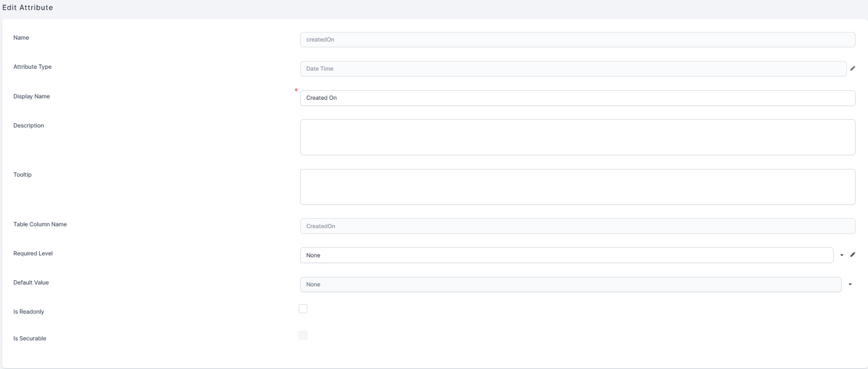Open the Required Level combo box
Image resolution: width=868 pixels, height=369 pixels.
pos(566,255)
